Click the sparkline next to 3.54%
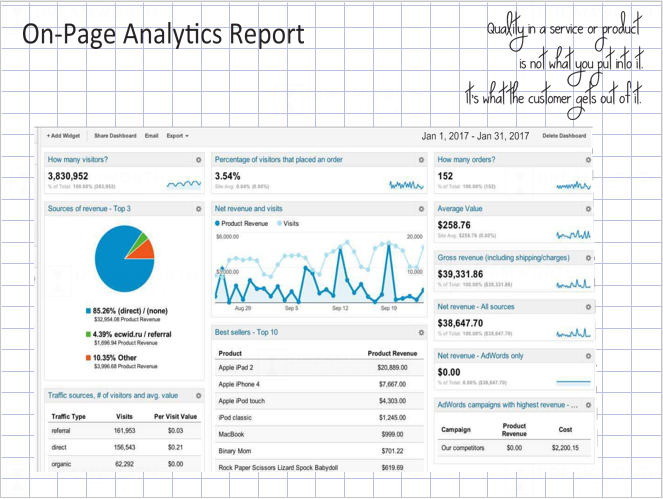 [x=406, y=185]
